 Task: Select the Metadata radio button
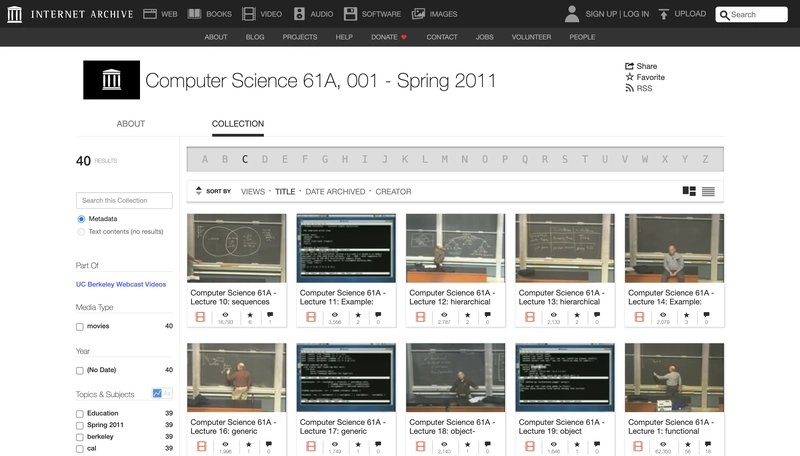(x=81, y=219)
